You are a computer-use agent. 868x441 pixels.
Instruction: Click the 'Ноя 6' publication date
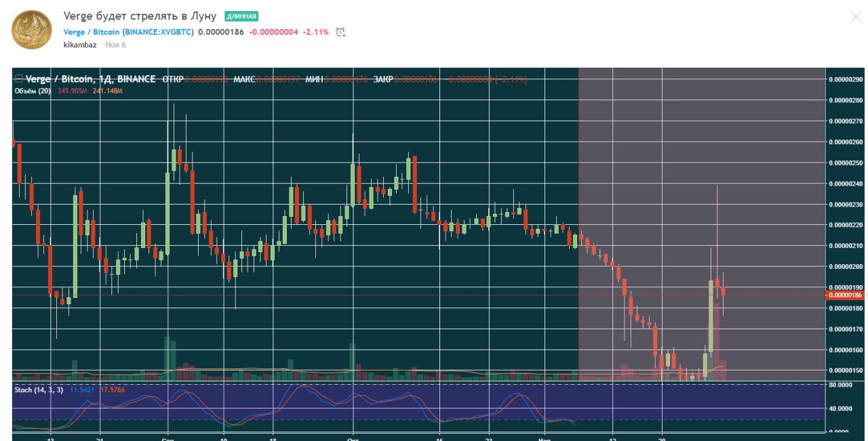(x=115, y=45)
